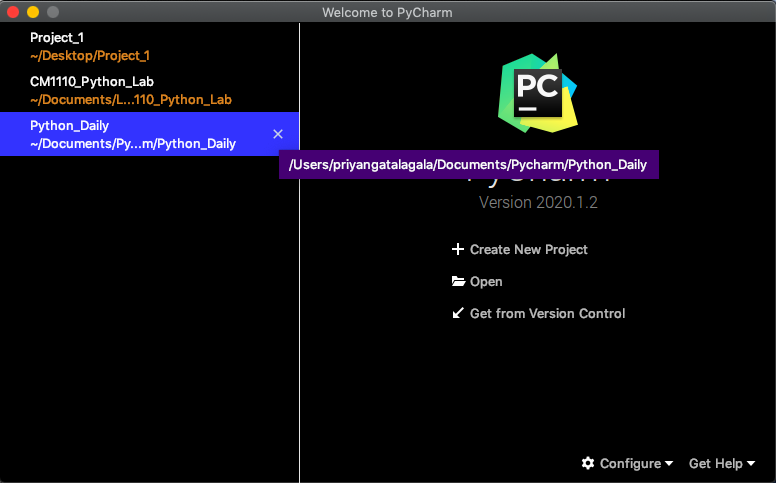The image size is (776, 483).
Task: Click the full Python_Daily path tooltip
Action: point(469,164)
